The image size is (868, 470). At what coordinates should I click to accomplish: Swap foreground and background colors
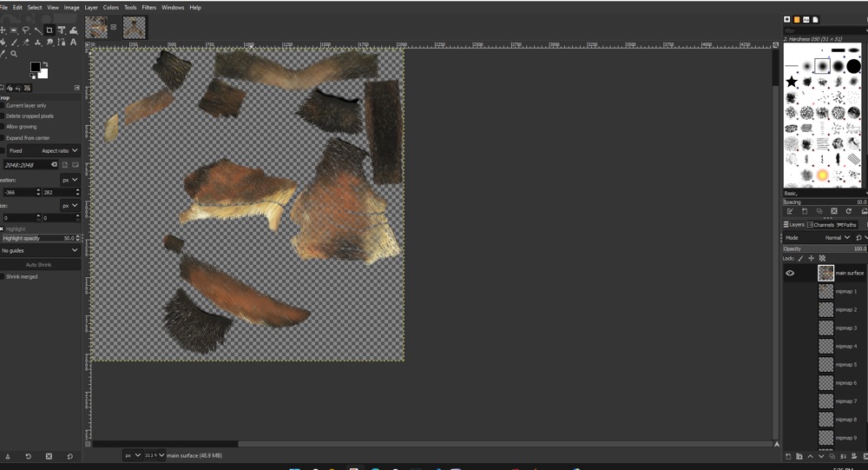(45, 64)
